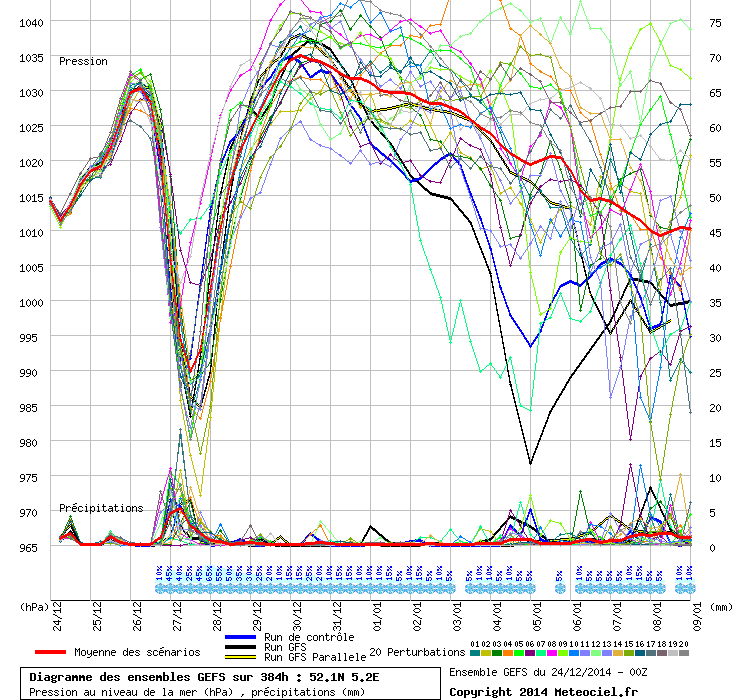Screen dimensions: 740x700
Task: Select perturbation 05 bright green swatch
Action: (519, 653)
